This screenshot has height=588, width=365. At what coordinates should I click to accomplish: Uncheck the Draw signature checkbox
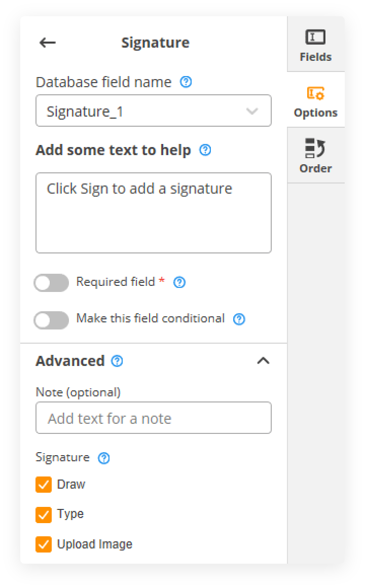click(x=44, y=485)
